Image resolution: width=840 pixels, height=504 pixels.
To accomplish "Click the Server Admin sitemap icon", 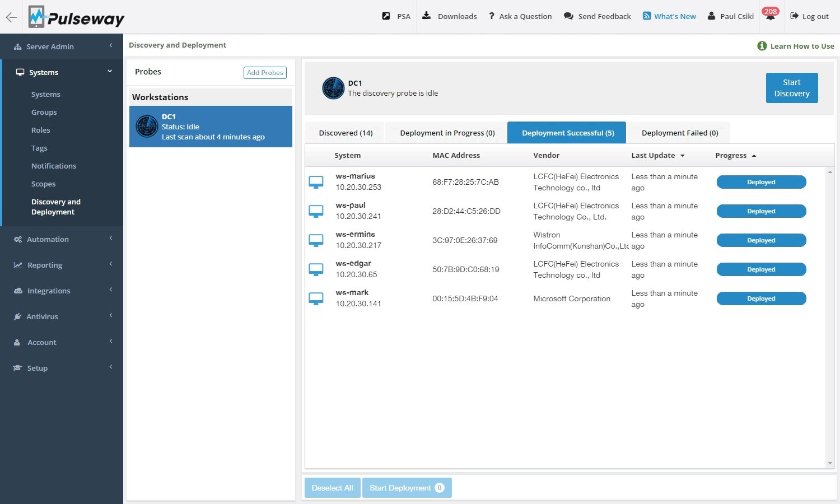I will click(18, 47).
